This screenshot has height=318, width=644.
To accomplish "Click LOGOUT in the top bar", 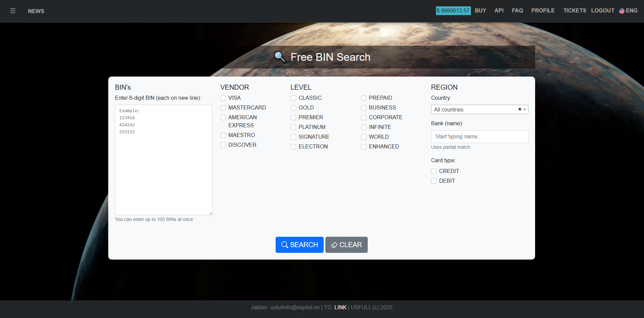I will (603, 11).
